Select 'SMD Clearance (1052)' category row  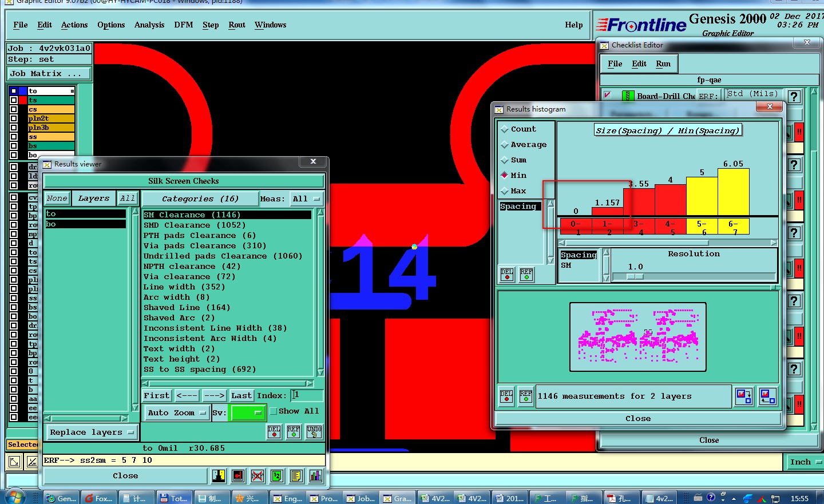[228, 225]
